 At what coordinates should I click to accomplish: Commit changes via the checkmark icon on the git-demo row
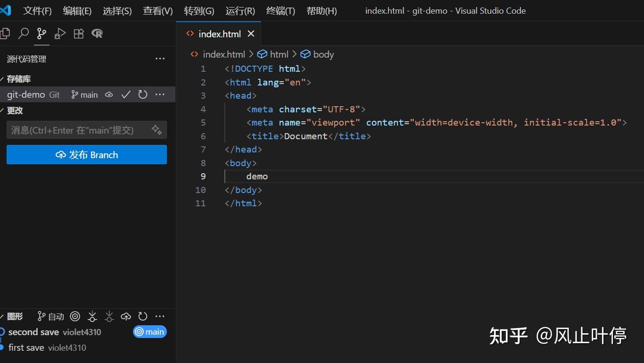125,94
